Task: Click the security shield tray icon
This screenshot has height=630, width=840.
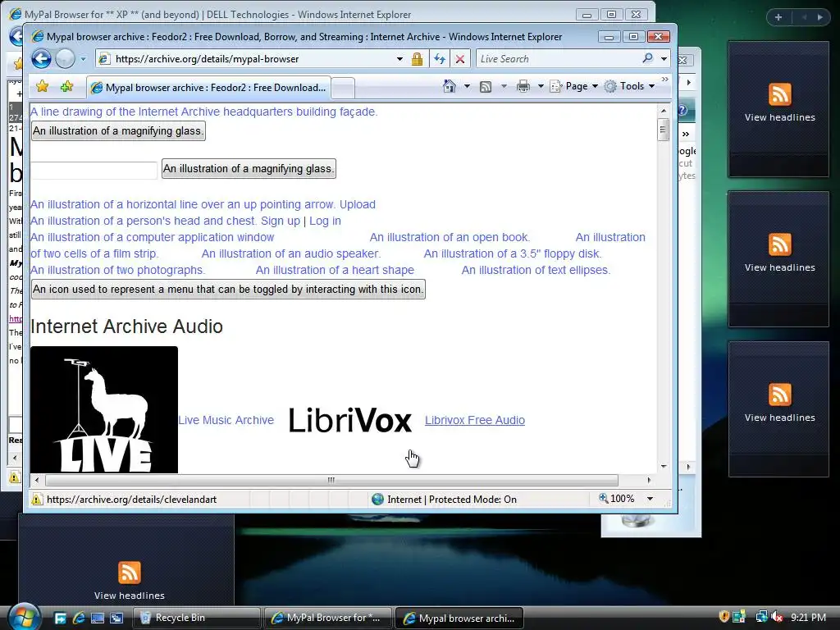Action: point(724,617)
